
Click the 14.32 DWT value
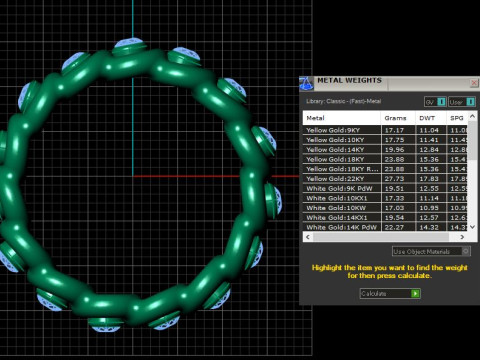[x=429, y=227]
